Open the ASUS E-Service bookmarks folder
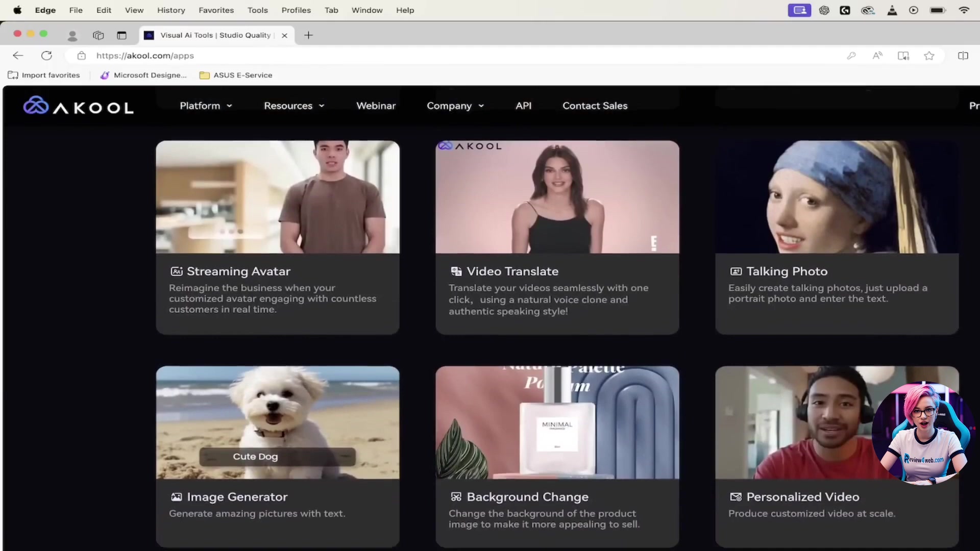The height and width of the screenshot is (551, 980). point(236,75)
